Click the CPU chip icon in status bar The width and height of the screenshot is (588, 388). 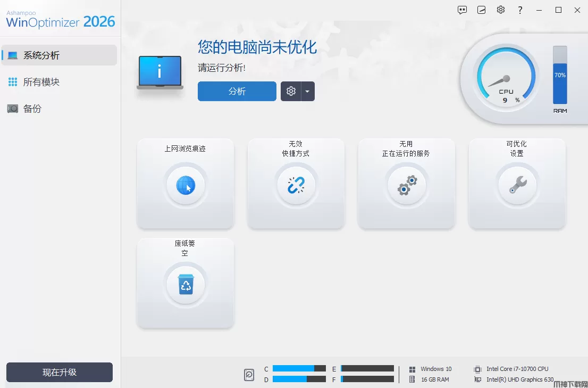pos(477,369)
